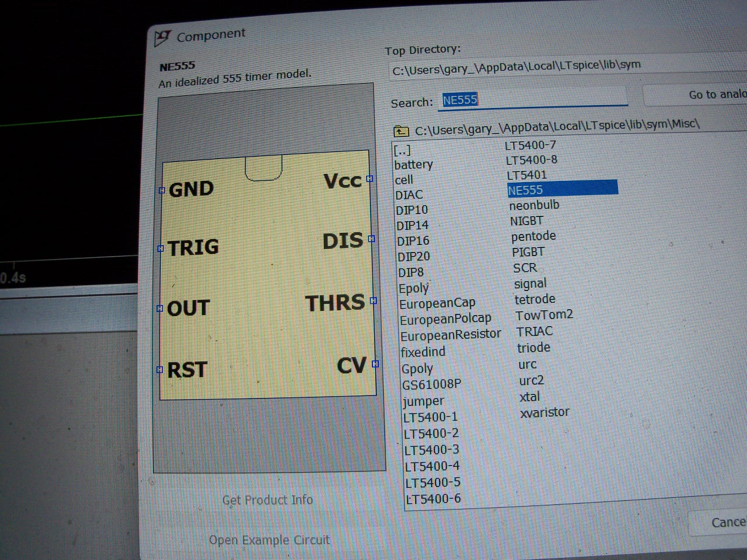Select LT5400-4 in the list
The height and width of the screenshot is (560, 747).
pyautogui.click(x=432, y=466)
